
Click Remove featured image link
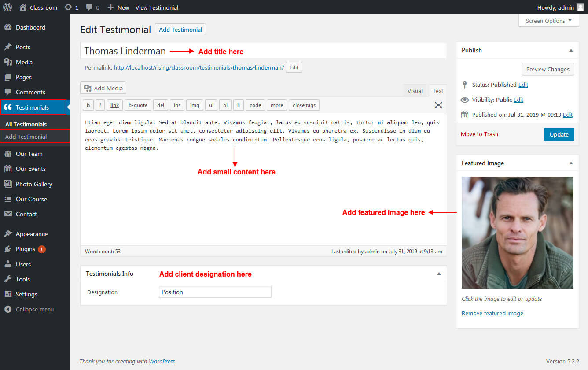(492, 313)
